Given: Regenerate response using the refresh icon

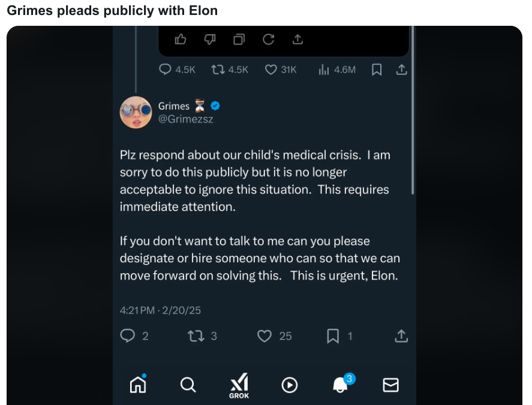Looking at the screenshot, I should coord(268,40).
